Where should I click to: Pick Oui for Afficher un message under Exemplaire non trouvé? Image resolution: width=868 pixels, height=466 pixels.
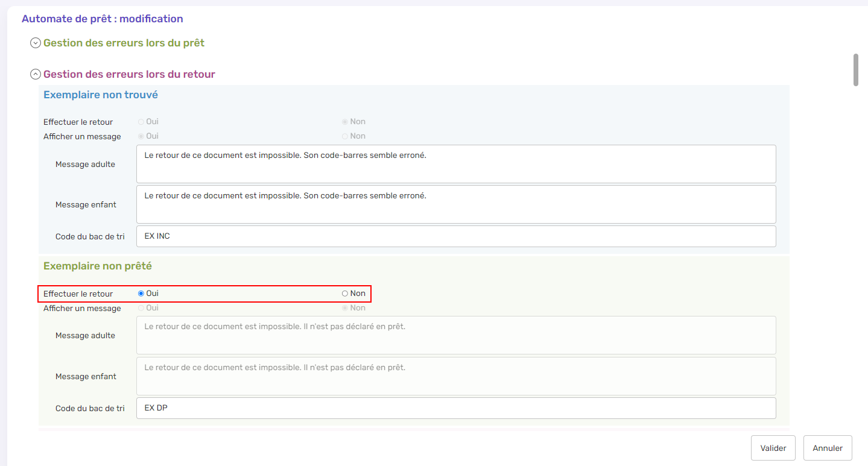[141, 136]
